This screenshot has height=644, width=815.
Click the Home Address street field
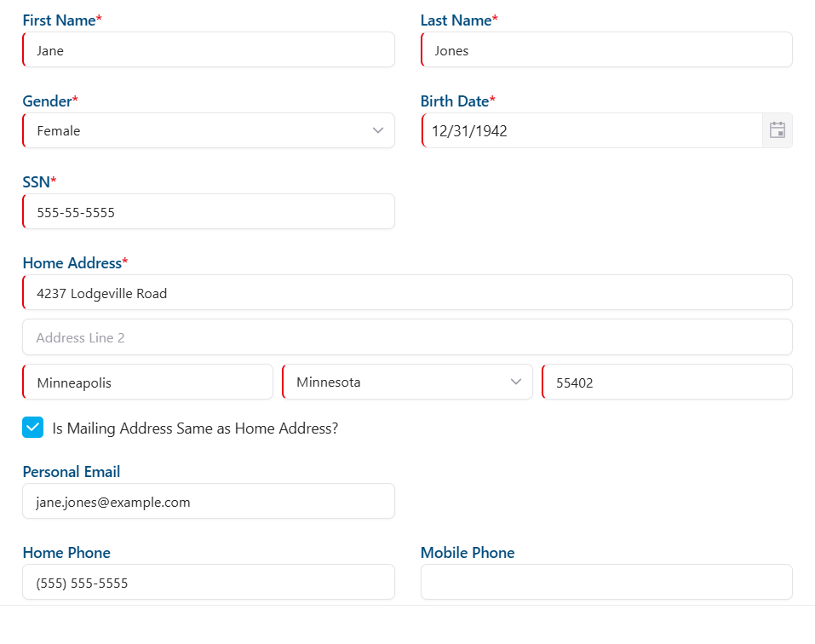pyautogui.click(x=407, y=292)
